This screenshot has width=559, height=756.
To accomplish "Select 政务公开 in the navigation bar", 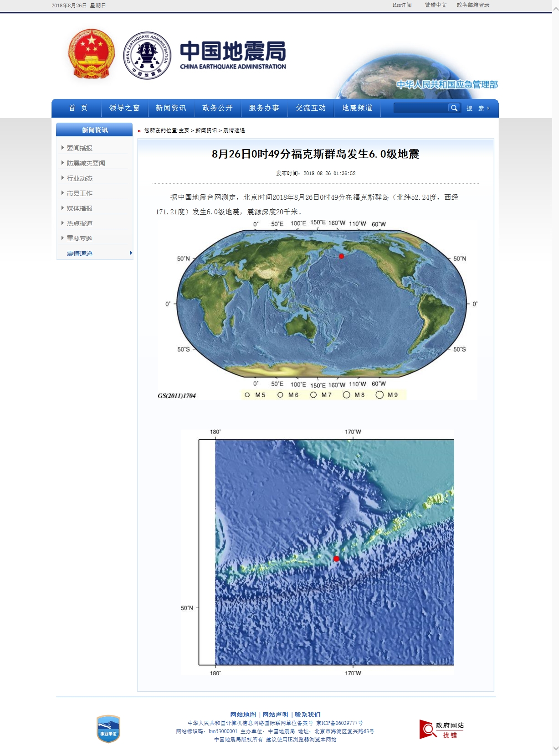I will click(x=217, y=108).
